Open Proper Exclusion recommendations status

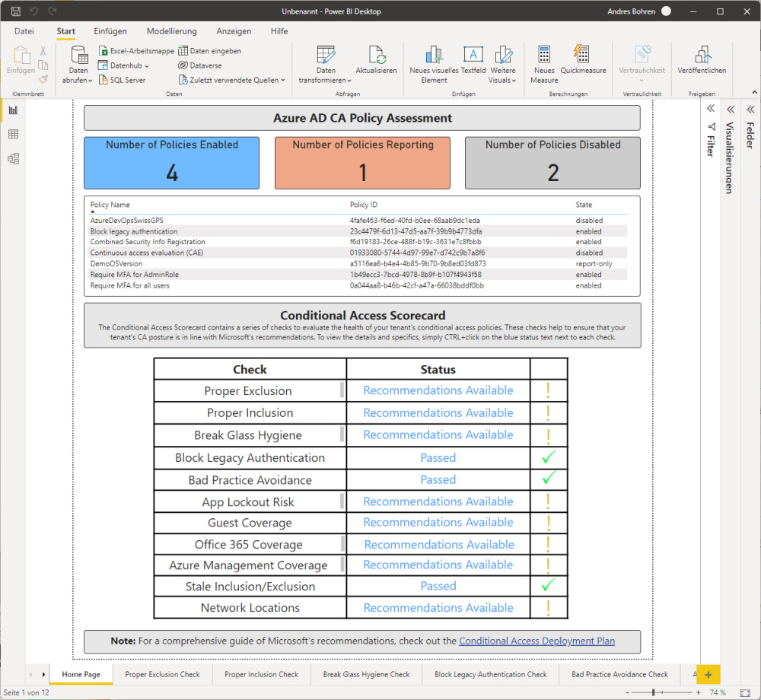[x=438, y=390]
